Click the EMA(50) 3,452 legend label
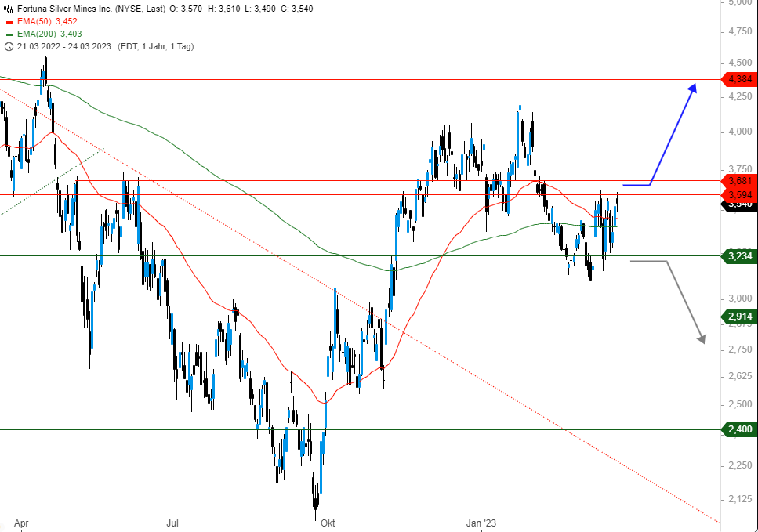 point(49,21)
